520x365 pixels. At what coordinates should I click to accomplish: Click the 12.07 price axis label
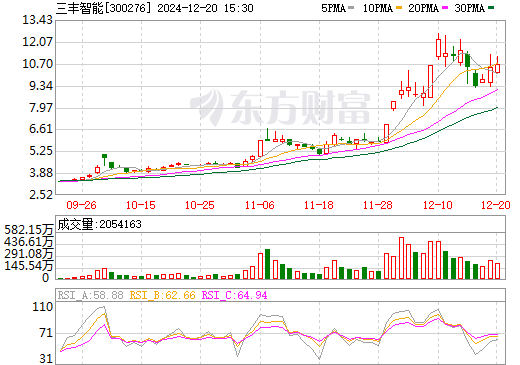37,42
